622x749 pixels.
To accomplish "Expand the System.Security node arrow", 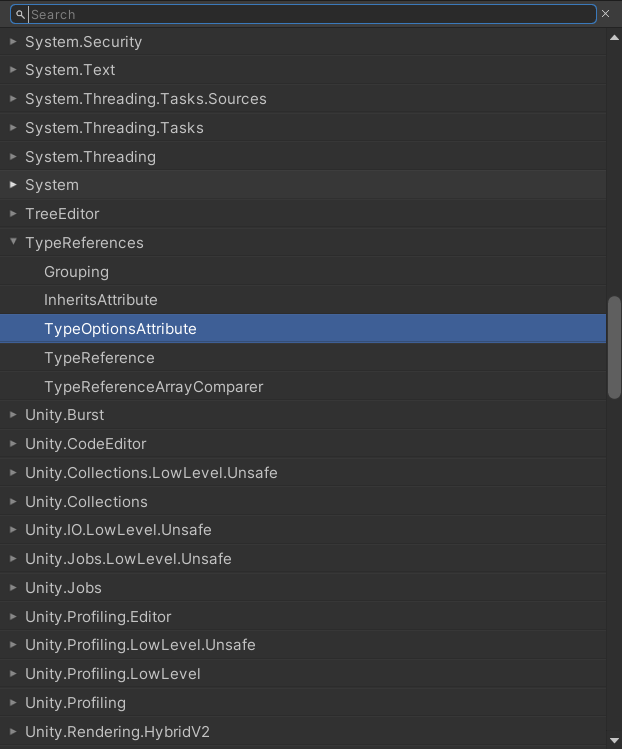I will (x=13, y=42).
